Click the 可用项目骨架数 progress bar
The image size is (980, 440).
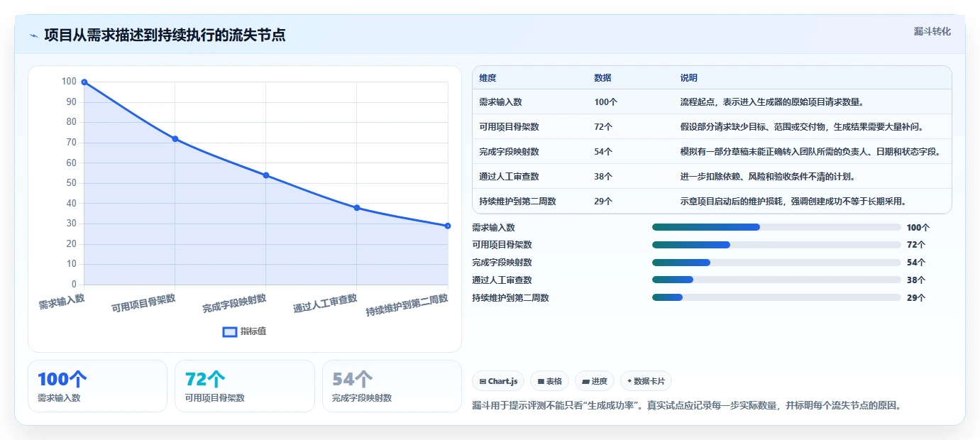pos(776,245)
